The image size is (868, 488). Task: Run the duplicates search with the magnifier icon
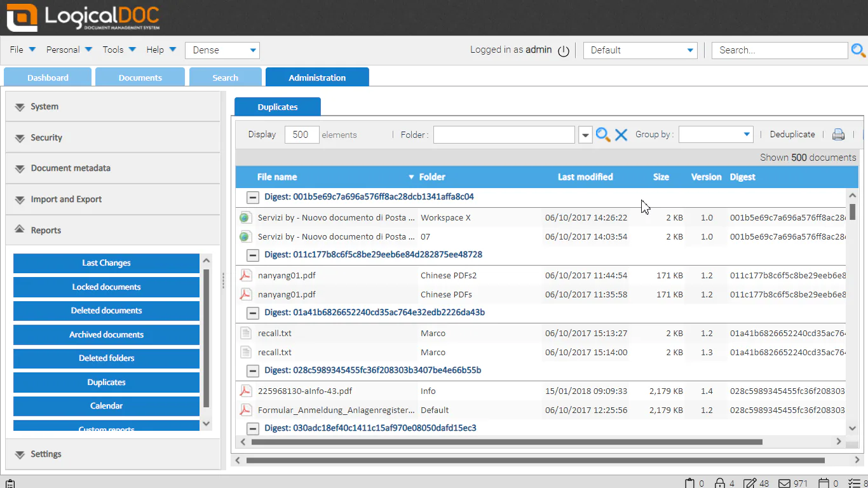click(603, 134)
